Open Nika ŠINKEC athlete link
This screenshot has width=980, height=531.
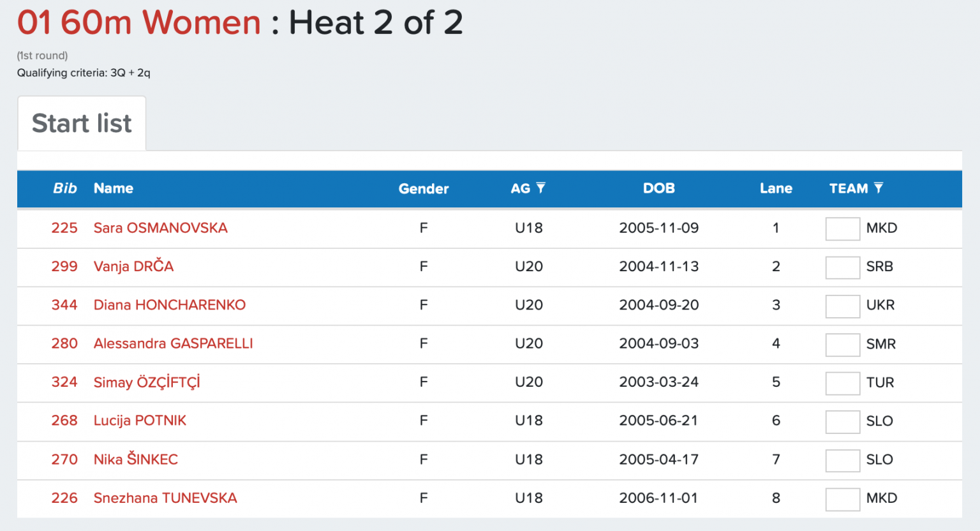[135, 459]
